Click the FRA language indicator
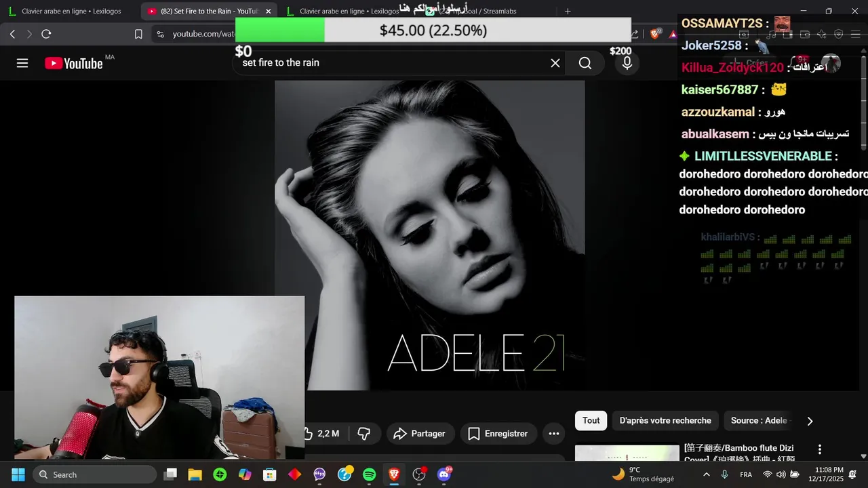The image size is (868, 488). point(746,474)
